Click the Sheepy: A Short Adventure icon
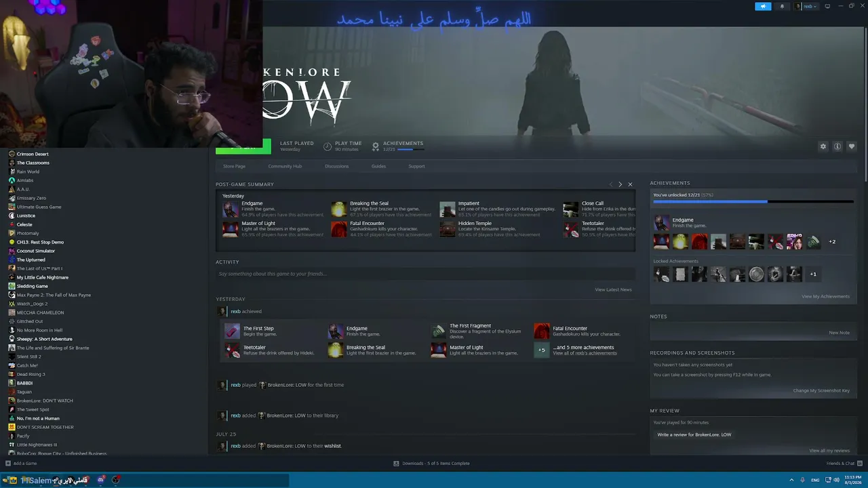 tap(12, 339)
